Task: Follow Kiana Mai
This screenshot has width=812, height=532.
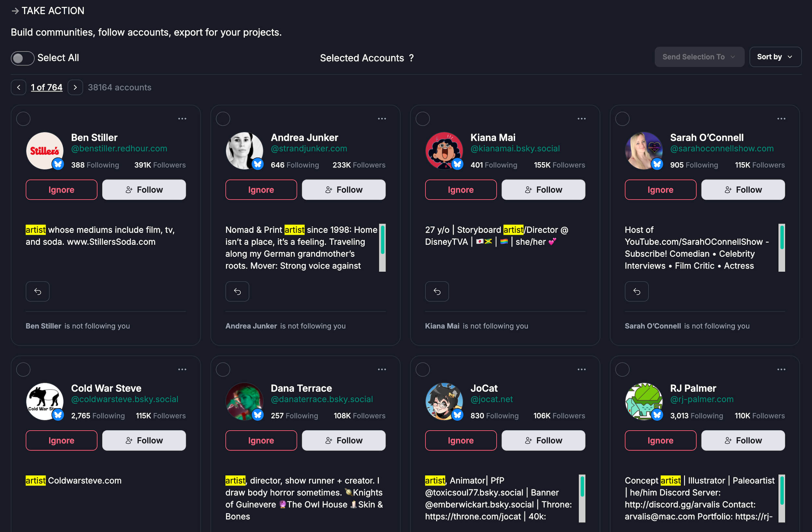Action: [x=543, y=189]
